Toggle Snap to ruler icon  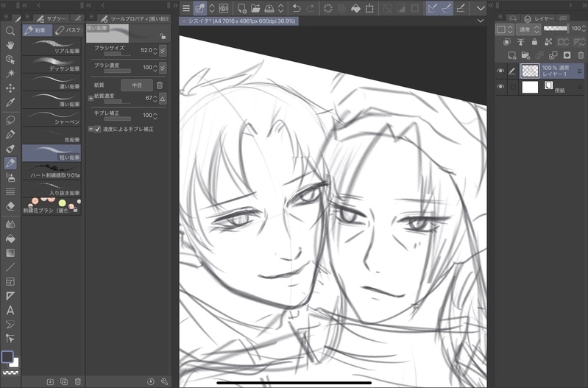[433, 8]
